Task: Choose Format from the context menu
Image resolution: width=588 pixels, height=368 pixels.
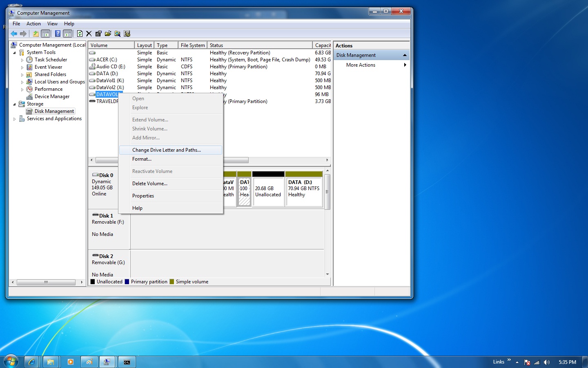Action: click(142, 159)
